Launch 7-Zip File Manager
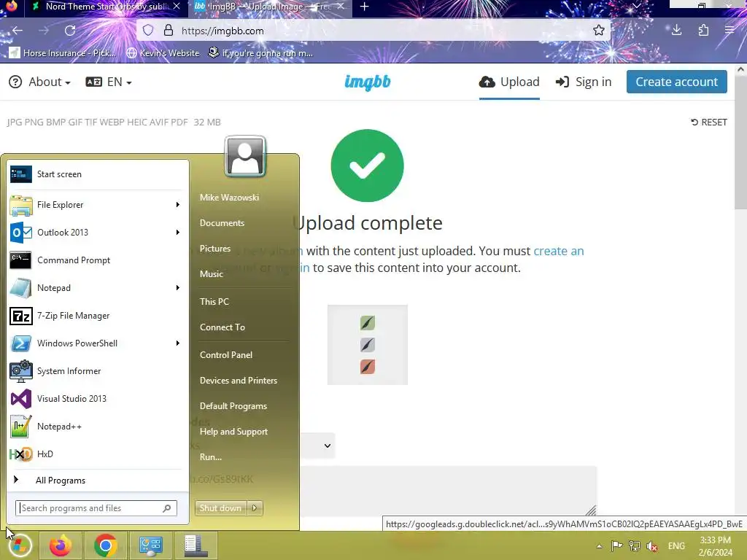 coord(98,316)
